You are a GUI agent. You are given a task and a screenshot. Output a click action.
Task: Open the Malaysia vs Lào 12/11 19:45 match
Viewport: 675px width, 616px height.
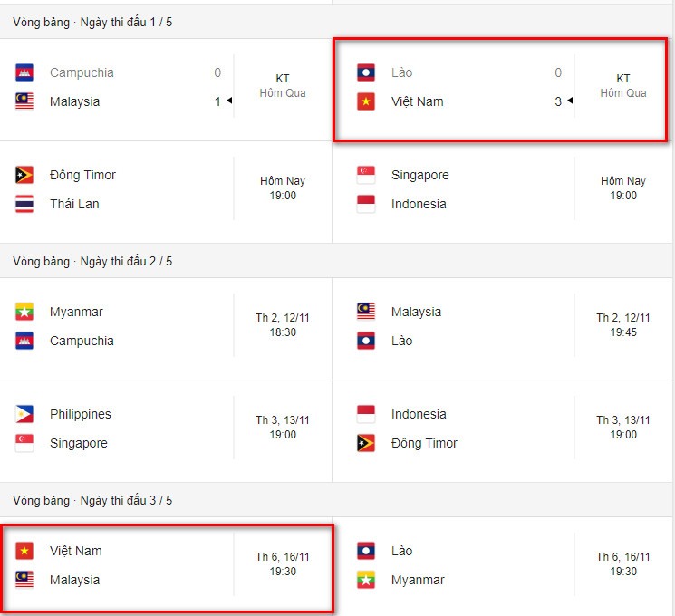tap(503, 329)
